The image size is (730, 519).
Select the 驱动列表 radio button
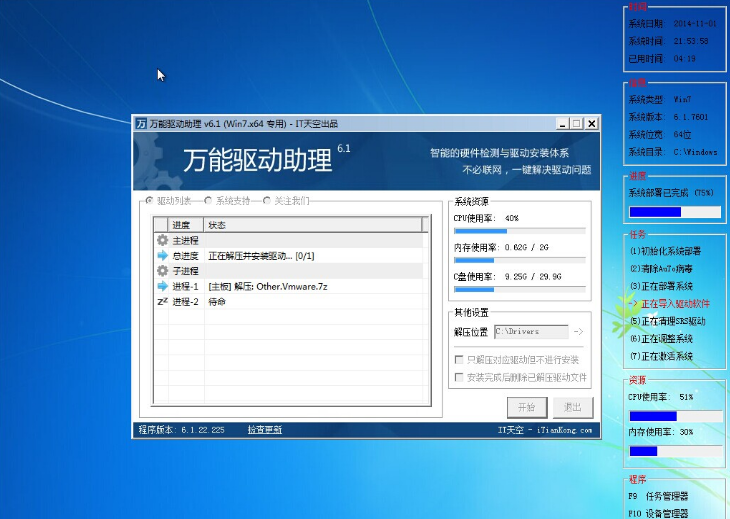[x=149, y=201]
